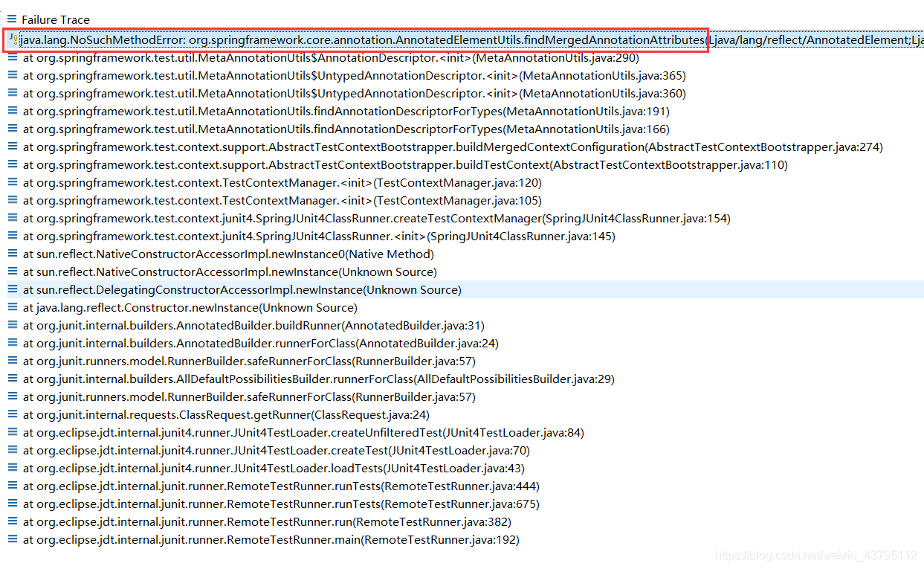Select AnnotatedBuilder.runnerForClass AnnotatedBuilder.java:24 frame
This screenshot has width=924, height=569.
click(260, 343)
